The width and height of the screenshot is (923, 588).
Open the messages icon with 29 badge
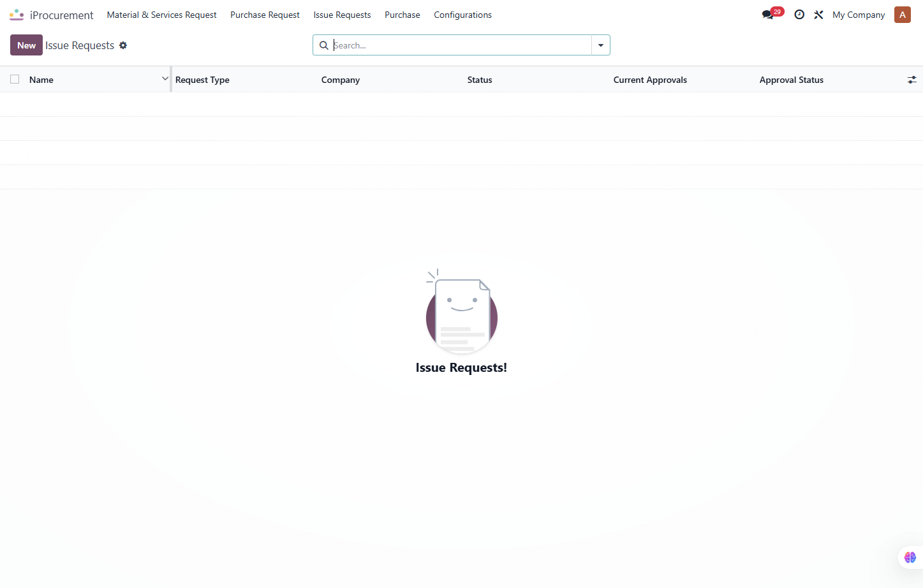tap(772, 14)
